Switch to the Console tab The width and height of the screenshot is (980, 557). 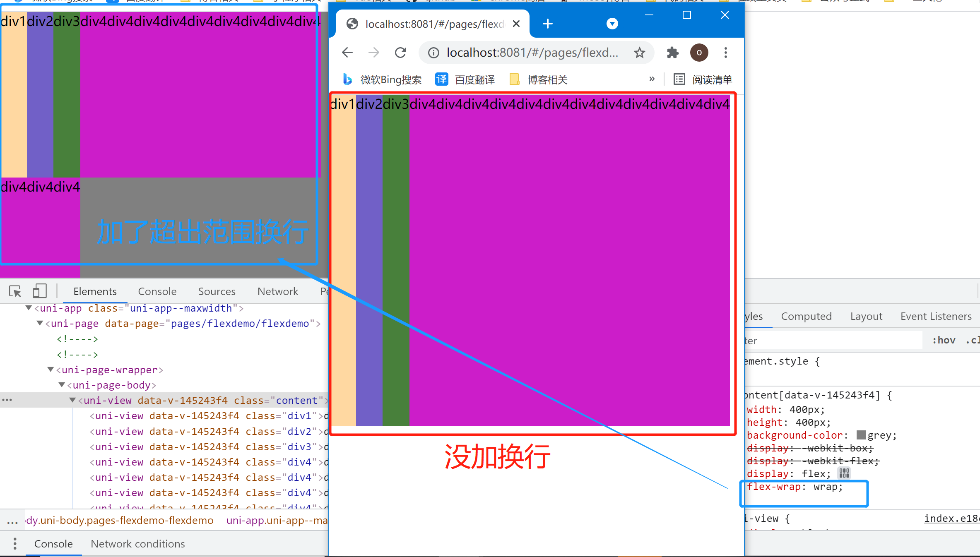coord(157,291)
